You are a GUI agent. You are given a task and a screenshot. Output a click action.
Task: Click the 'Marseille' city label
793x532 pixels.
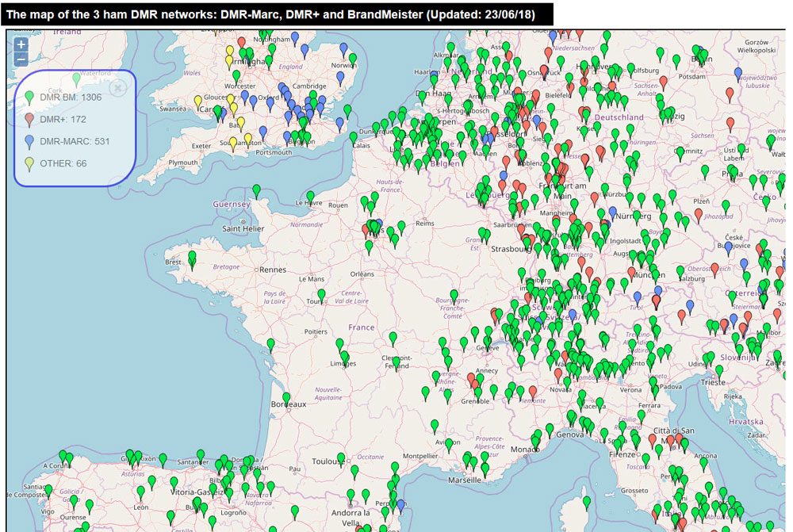tap(464, 480)
